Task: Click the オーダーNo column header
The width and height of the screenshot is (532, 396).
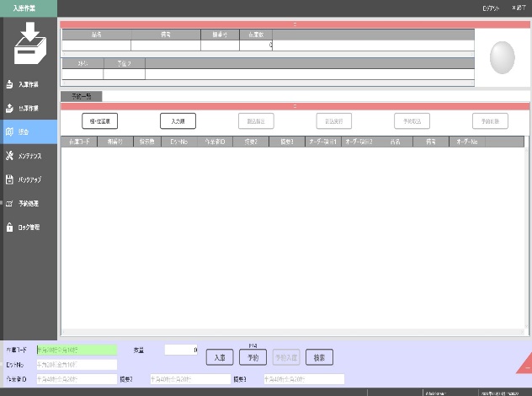Action: (x=467, y=142)
